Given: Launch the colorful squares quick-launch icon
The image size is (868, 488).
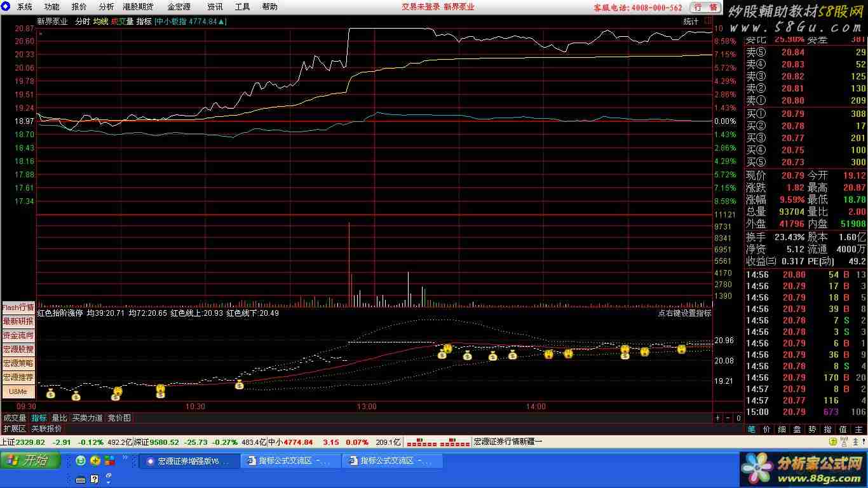Looking at the screenshot, I should tap(110, 460).
